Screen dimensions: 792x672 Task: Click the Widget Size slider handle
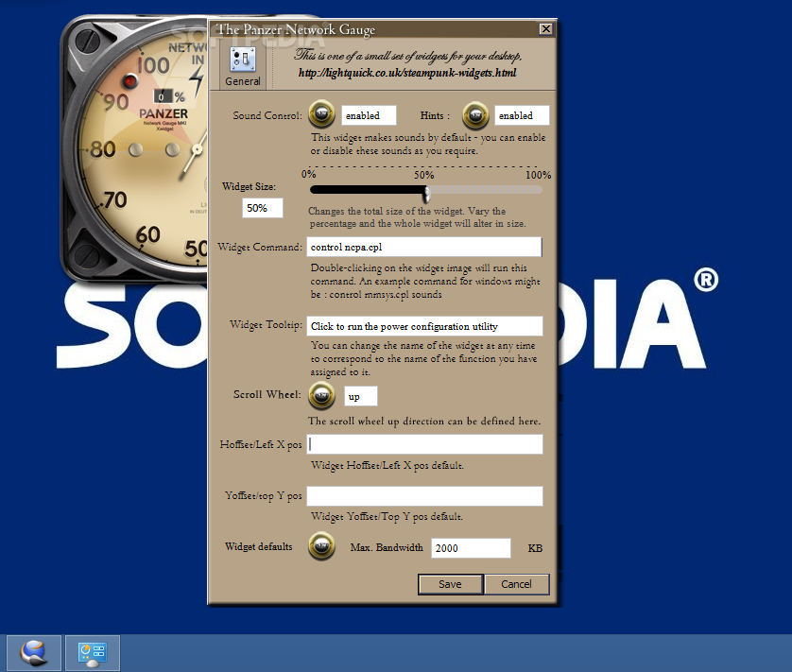[x=427, y=193]
